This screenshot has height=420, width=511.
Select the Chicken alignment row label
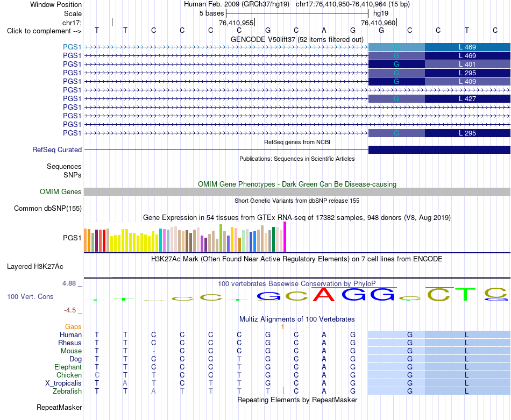(69, 375)
